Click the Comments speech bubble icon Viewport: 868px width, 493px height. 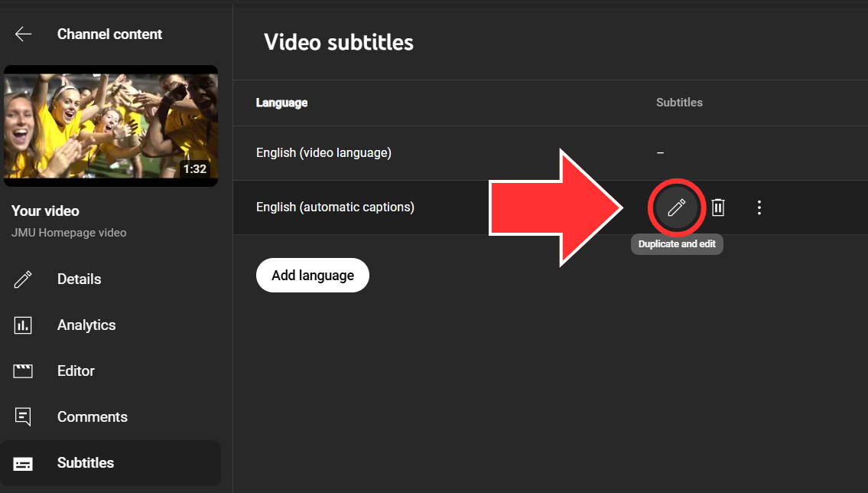click(23, 417)
